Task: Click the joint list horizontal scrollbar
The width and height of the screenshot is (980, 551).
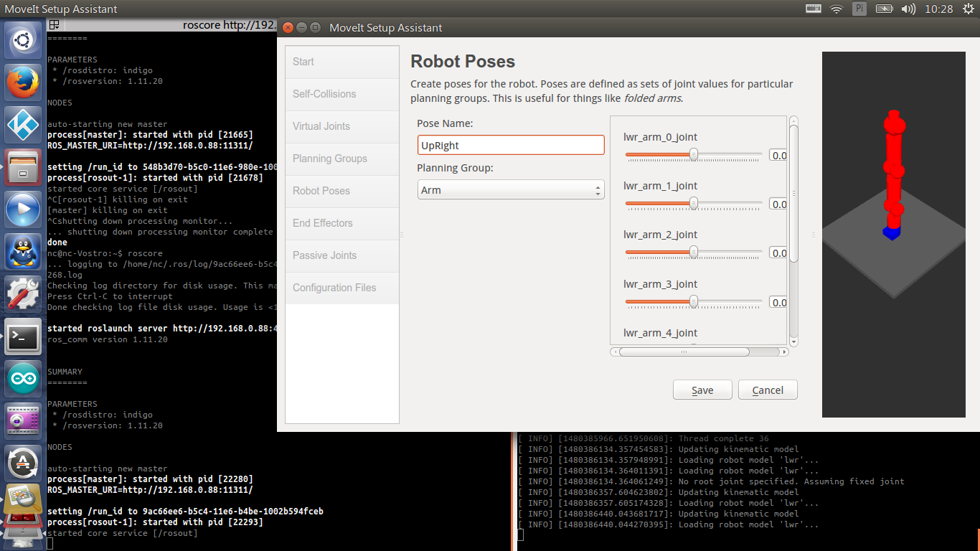Action: [684, 352]
